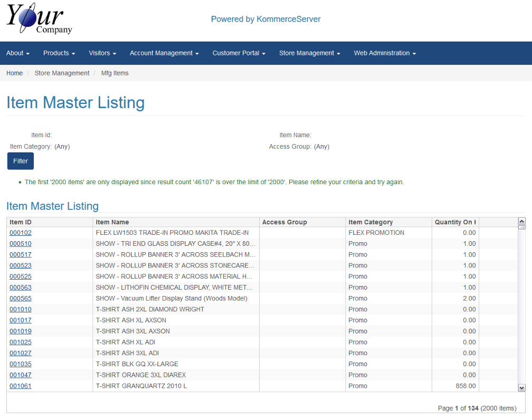Open Web Administration menu
This screenshot has height=420, width=532.
(385, 53)
